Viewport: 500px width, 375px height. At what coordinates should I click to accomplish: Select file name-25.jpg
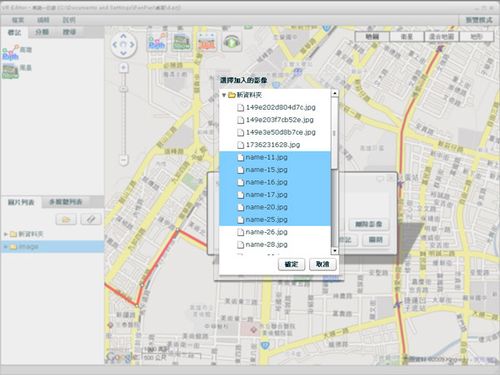pyautogui.click(x=275, y=220)
